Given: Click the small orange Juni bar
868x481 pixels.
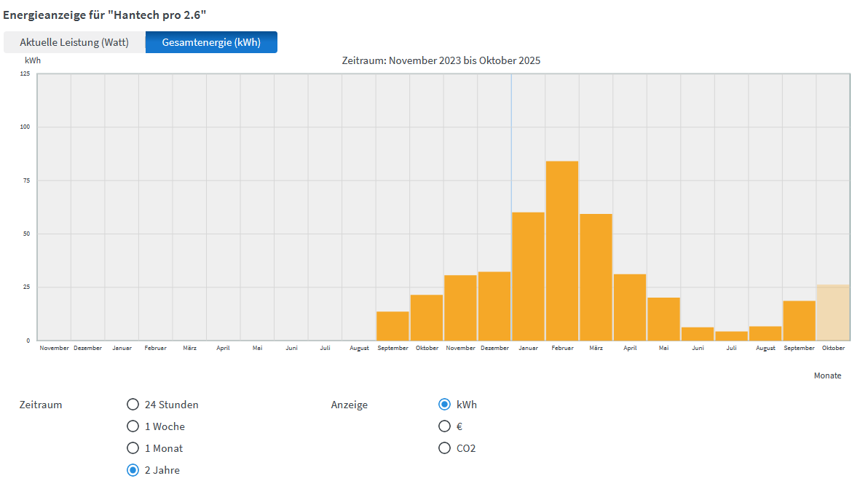Looking at the screenshot, I should pyautogui.click(x=698, y=334).
